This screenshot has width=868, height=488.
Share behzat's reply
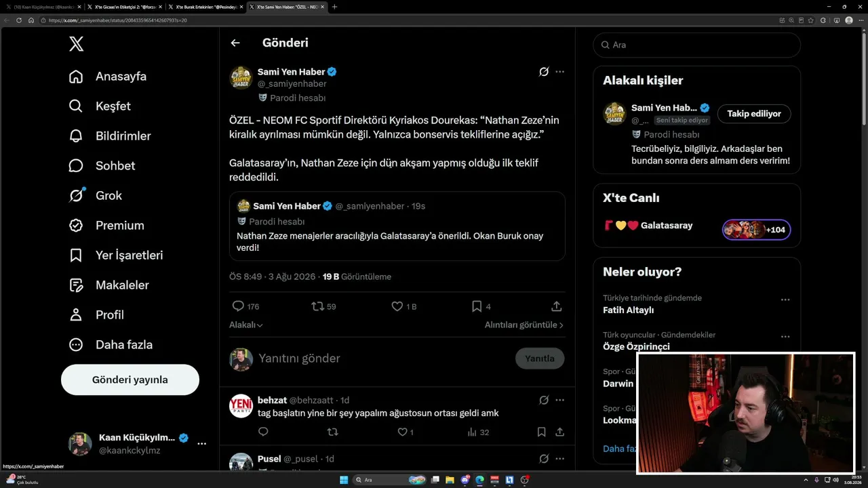click(x=559, y=432)
